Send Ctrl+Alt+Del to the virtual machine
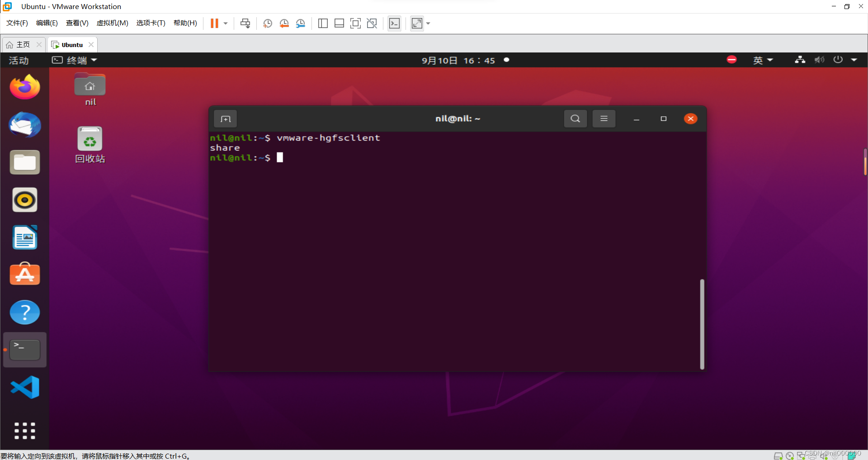 point(245,23)
